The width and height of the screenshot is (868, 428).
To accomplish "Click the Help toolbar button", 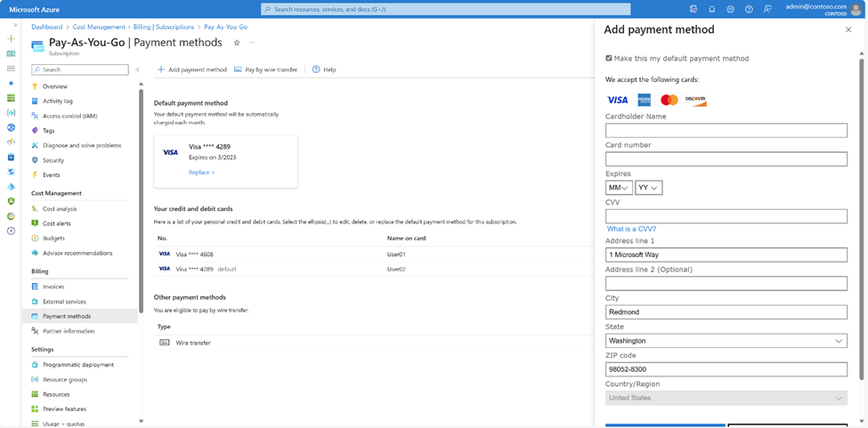I will pyautogui.click(x=324, y=69).
